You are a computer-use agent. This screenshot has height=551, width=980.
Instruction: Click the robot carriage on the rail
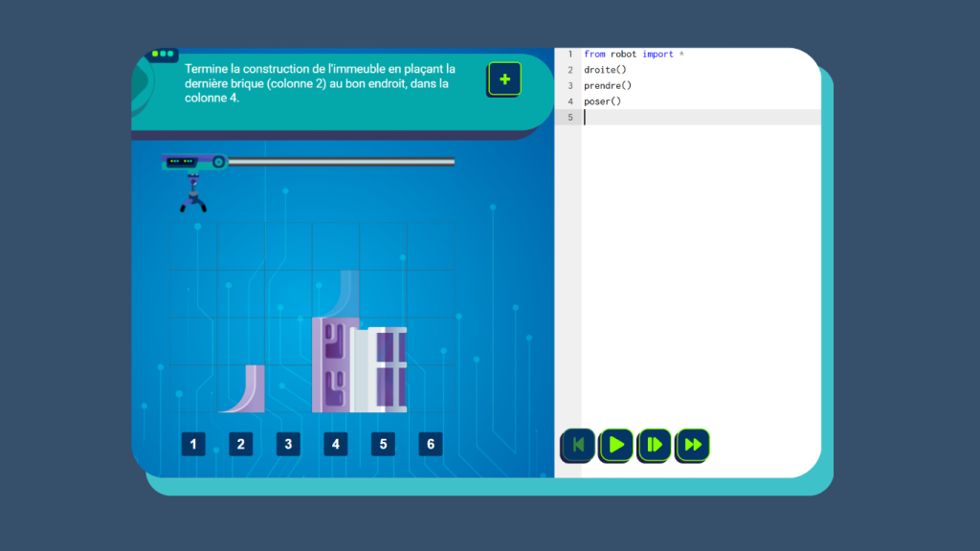(x=193, y=162)
